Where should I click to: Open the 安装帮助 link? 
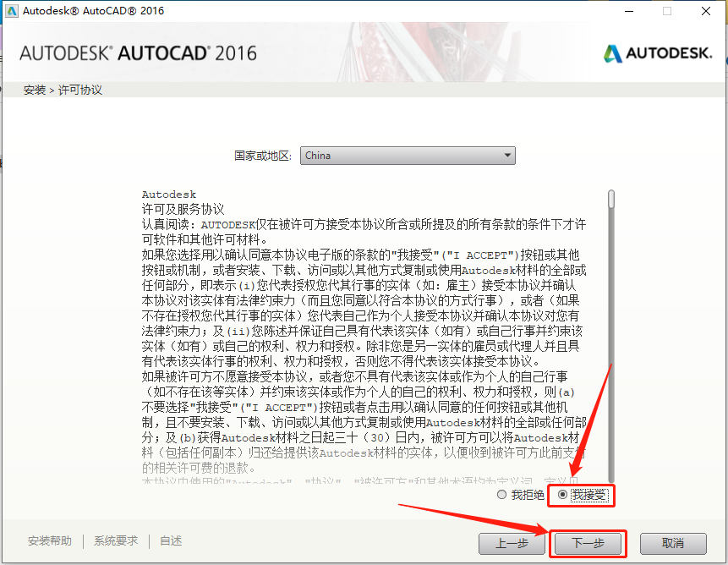click(x=50, y=541)
